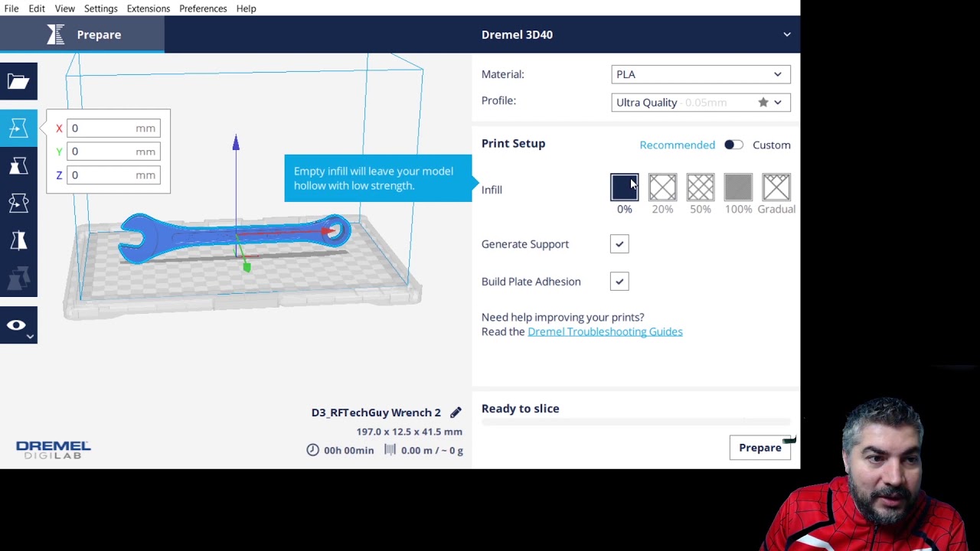This screenshot has height=551, width=980.
Task: Open Dremel Troubleshooting Guides link
Action: click(605, 331)
